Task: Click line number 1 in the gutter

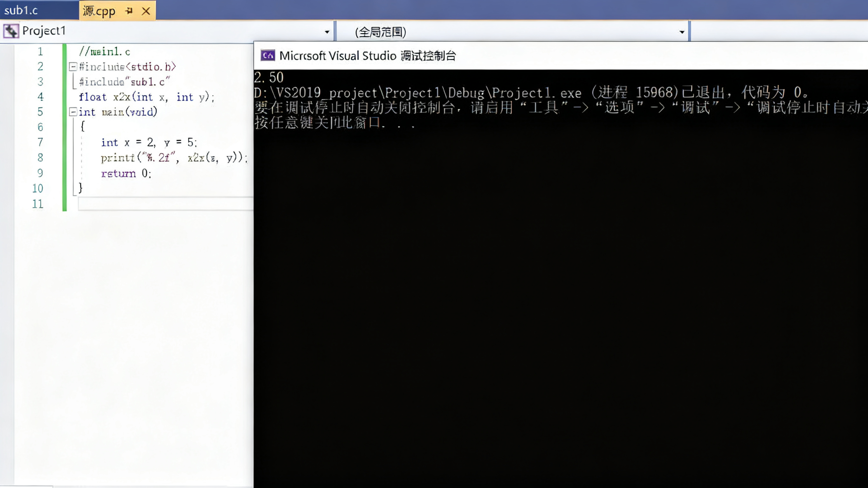Action: (40, 52)
